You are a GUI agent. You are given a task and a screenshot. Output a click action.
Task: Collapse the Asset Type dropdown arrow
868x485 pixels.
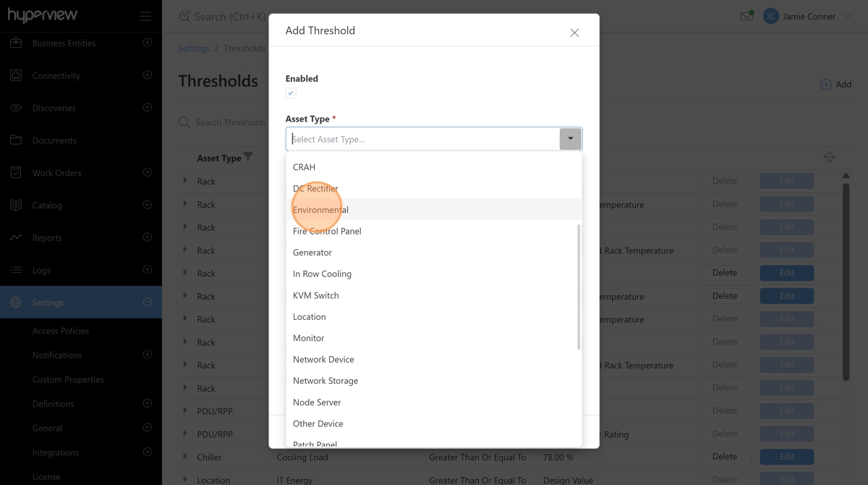[570, 139]
